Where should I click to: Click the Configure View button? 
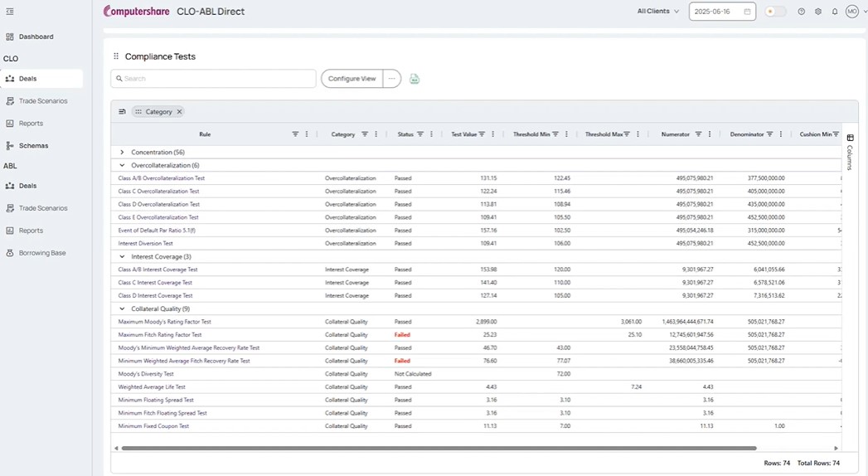click(352, 79)
